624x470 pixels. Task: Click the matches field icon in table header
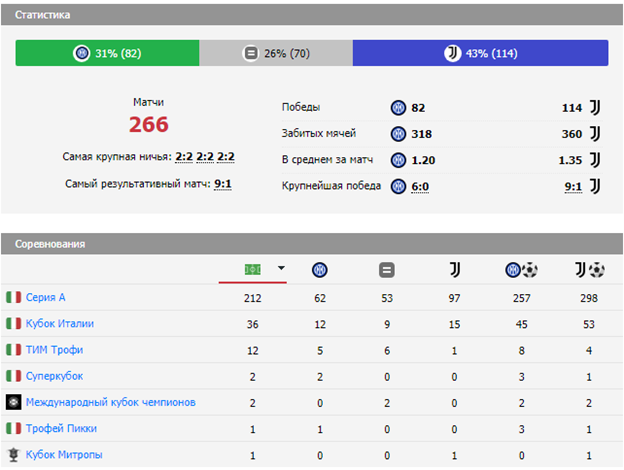(x=256, y=269)
